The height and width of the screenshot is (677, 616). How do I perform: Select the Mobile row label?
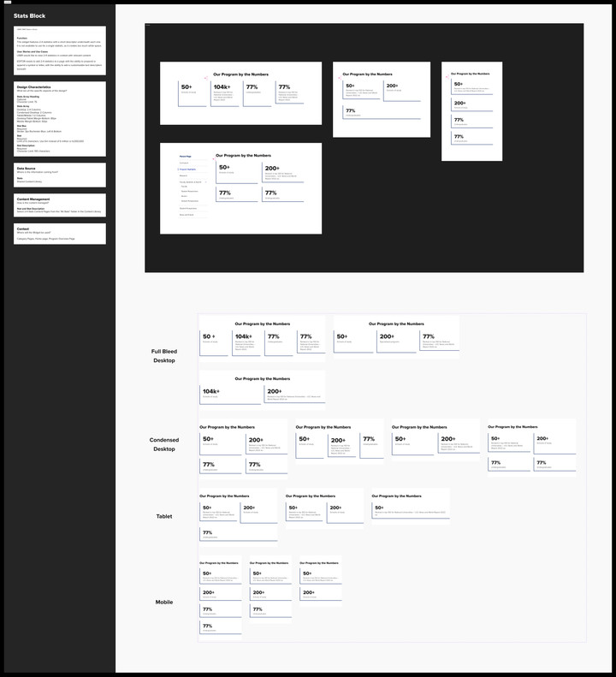(x=164, y=602)
